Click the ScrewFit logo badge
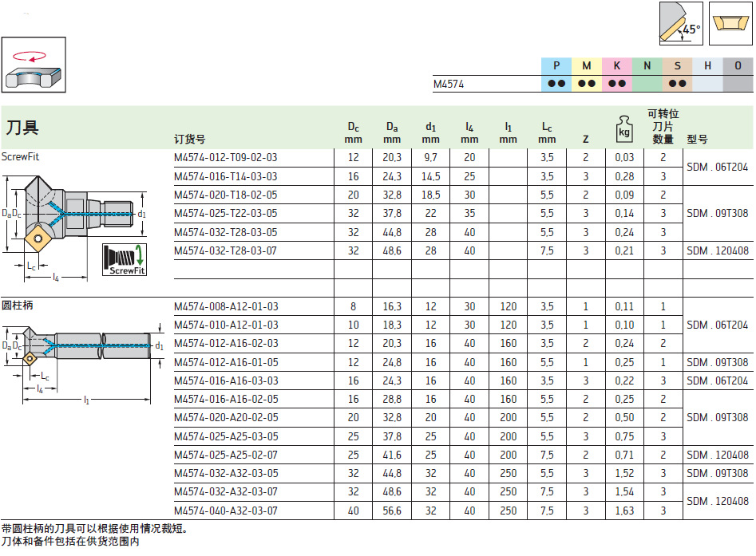This screenshot has width=756, height=556. (128, 260)
